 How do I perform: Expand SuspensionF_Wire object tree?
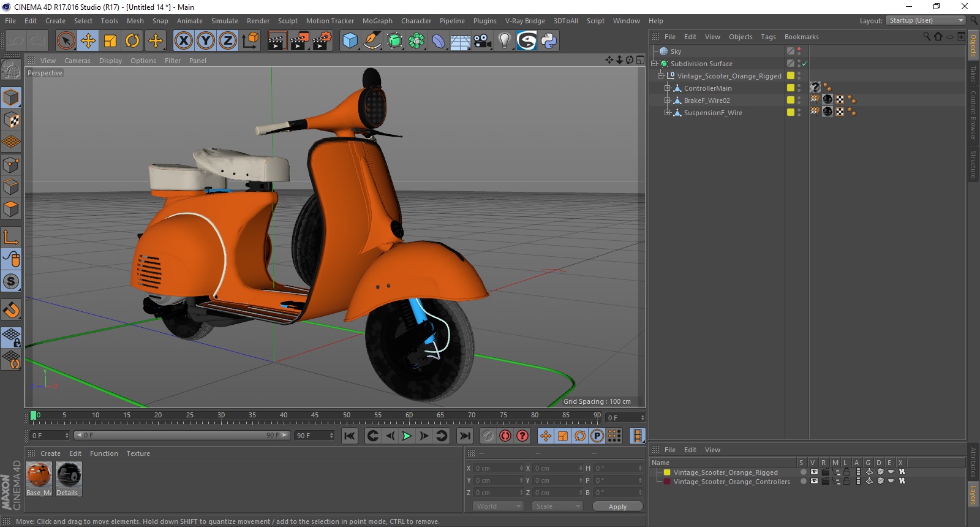click(x=668, y=113)
